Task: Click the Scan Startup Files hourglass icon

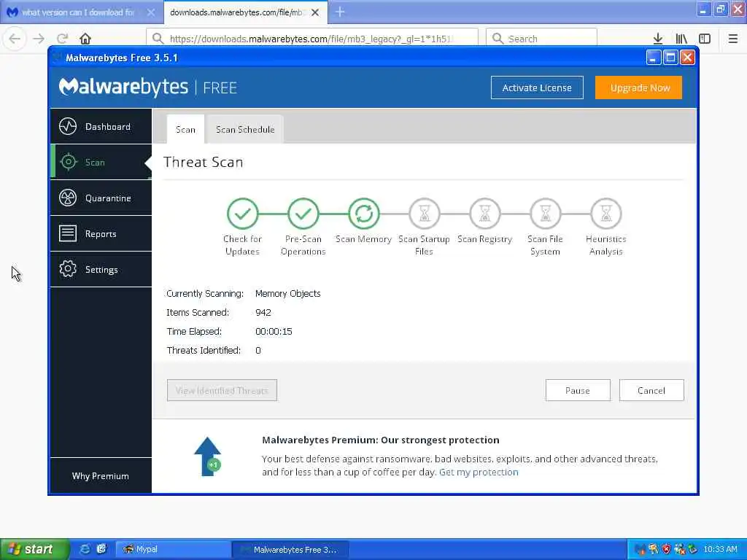Action: click(x=424, y=214)
